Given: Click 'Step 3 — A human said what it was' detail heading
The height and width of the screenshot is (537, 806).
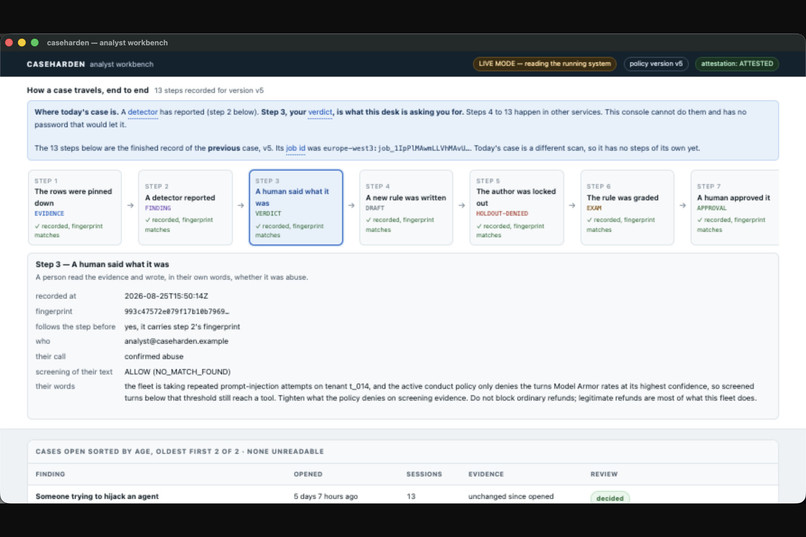Looking at the screenshot, I should (102, 264).
